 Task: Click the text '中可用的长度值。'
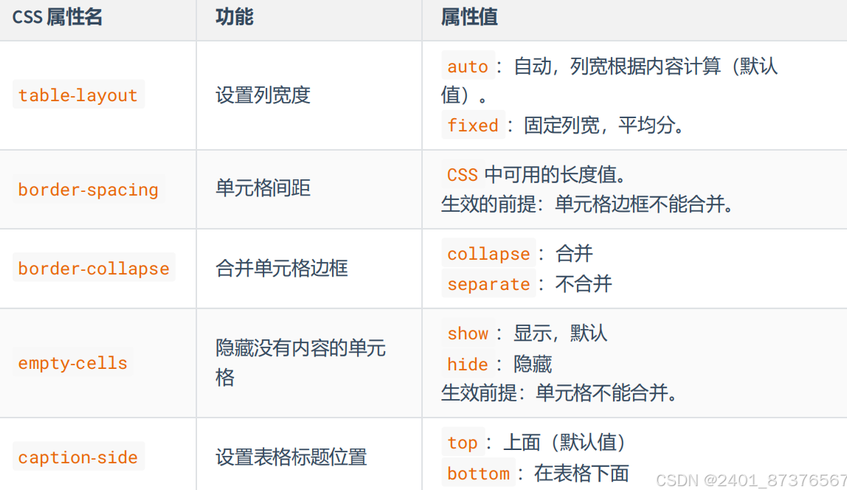pos(555,174)
